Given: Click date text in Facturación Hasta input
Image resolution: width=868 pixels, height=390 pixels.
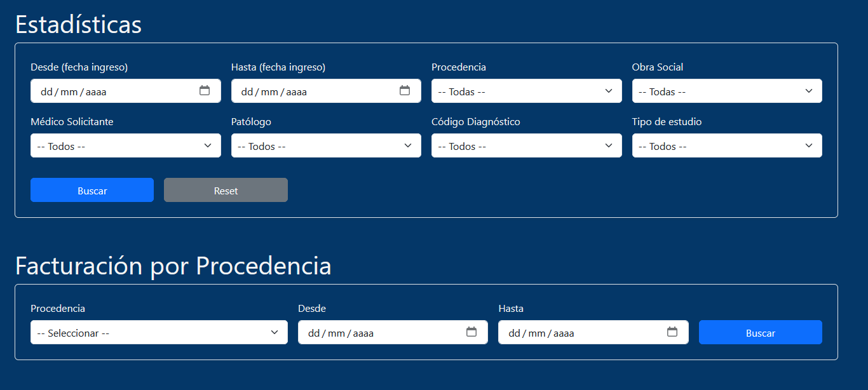Looking at the screenshot, I should click(541, 333).
